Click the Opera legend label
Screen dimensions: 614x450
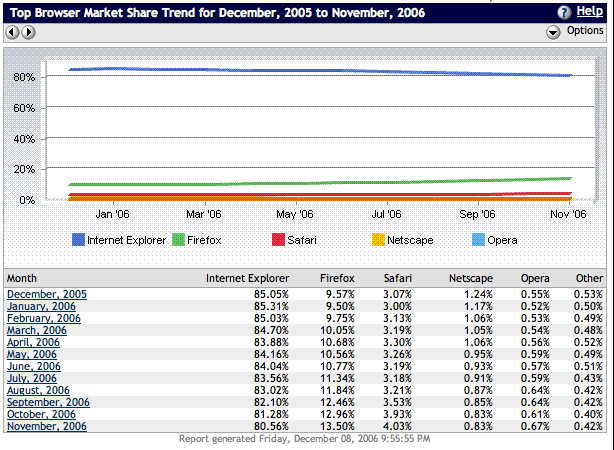click(502, 240)
